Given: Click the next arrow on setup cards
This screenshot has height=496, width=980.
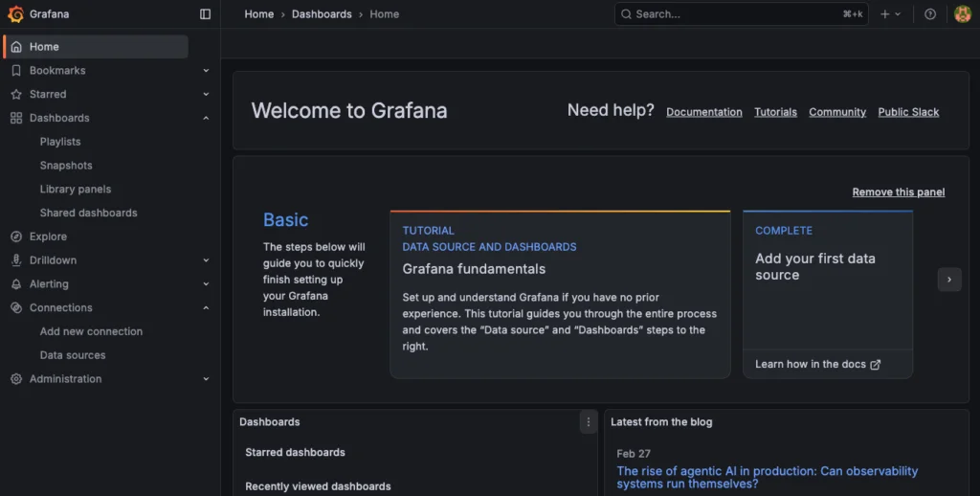Looking at the screenshot, I should pos(948,280).
